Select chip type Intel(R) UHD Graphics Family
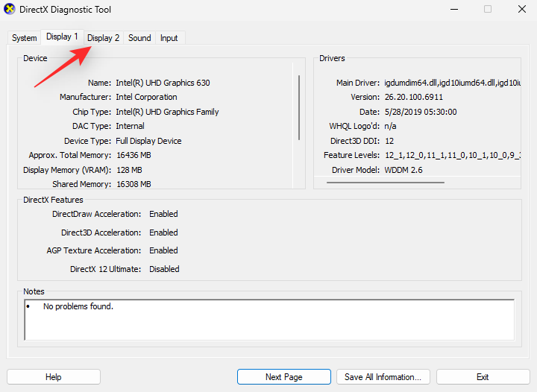 (x=167, y=112)
